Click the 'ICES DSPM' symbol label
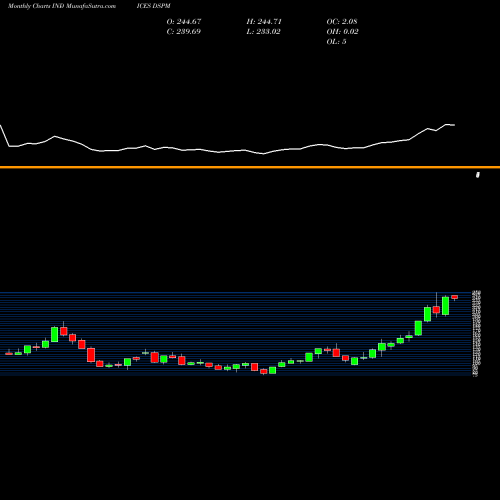 coord(154,6)
